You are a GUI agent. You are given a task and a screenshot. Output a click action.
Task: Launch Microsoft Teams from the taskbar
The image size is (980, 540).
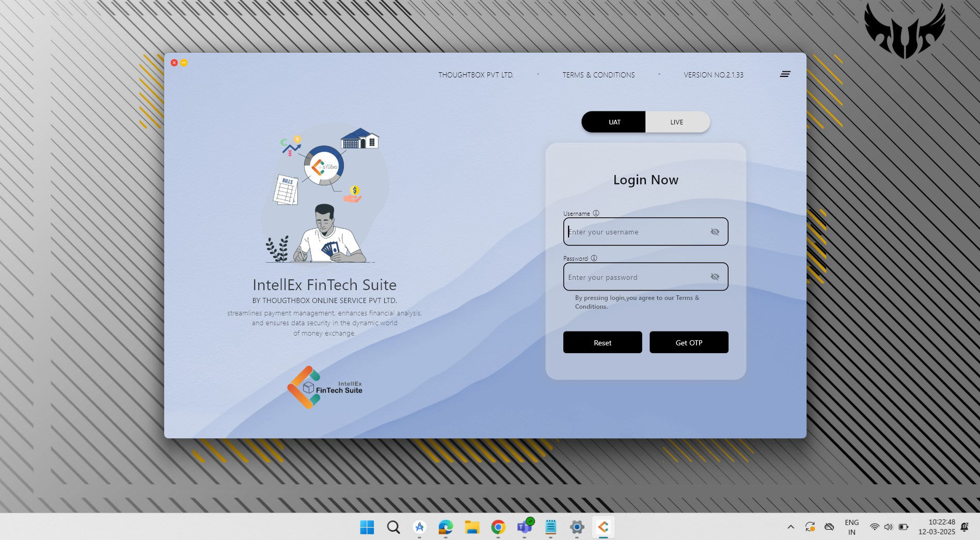[x=524, y=527]
